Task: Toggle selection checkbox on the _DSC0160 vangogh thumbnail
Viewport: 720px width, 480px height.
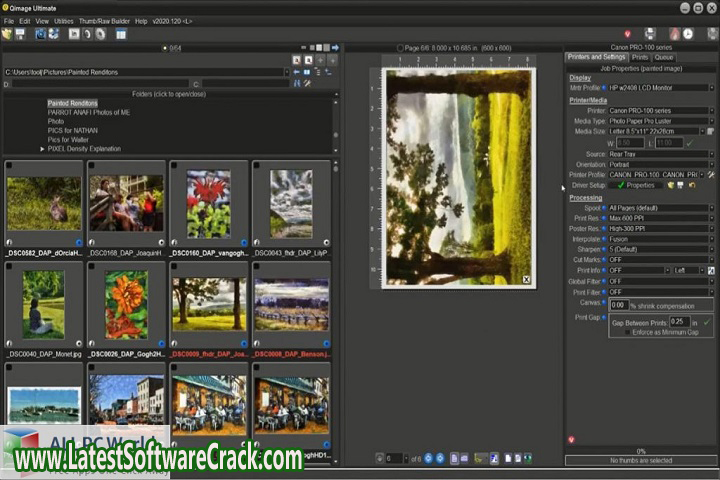Action: click(174, 166)
